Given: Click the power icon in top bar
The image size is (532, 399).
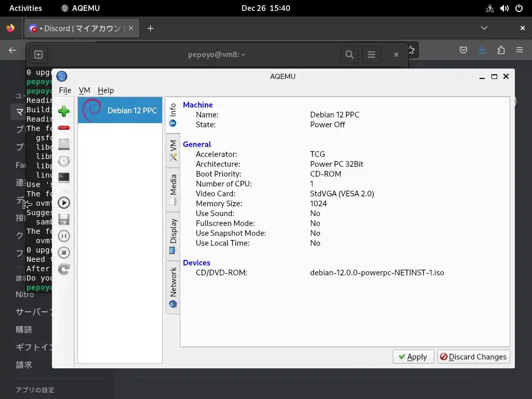Looking at the screenshot, I should [519, 8].
